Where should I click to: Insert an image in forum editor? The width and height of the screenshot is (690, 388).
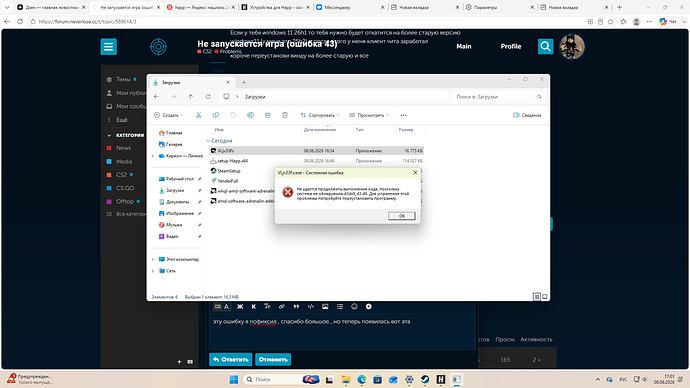tap(325, 307)
